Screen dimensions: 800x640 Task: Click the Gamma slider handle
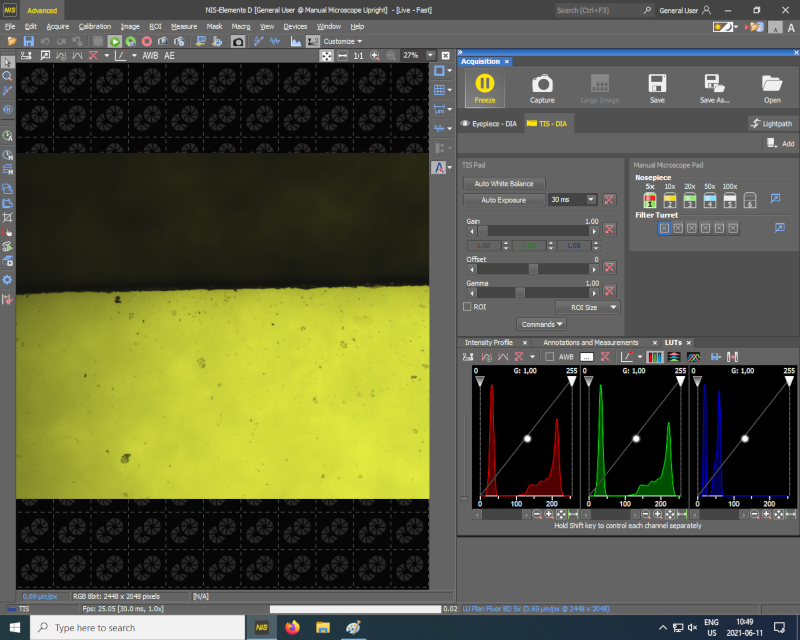click(520, 293)
